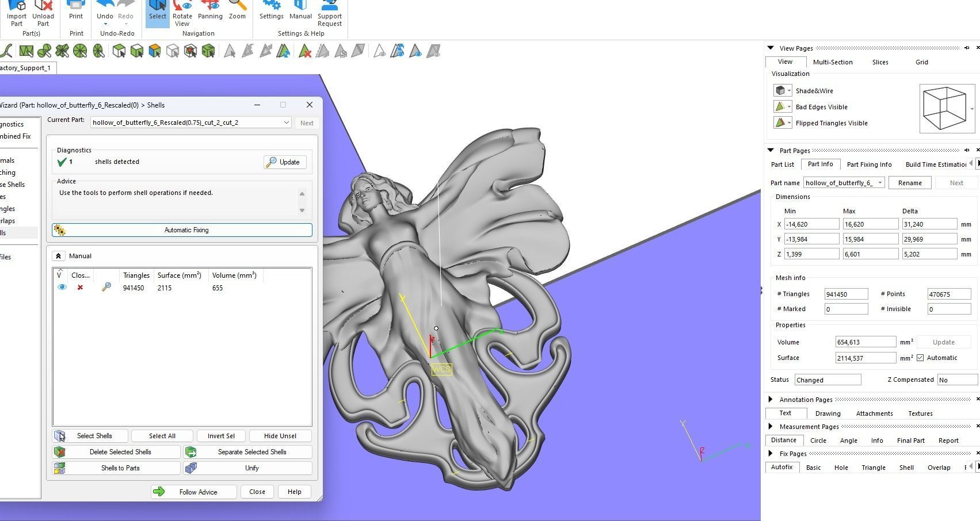Viewport: 980px width, 521px height.
Task: Select the Angle measurement tab
Action: point(848,440)
